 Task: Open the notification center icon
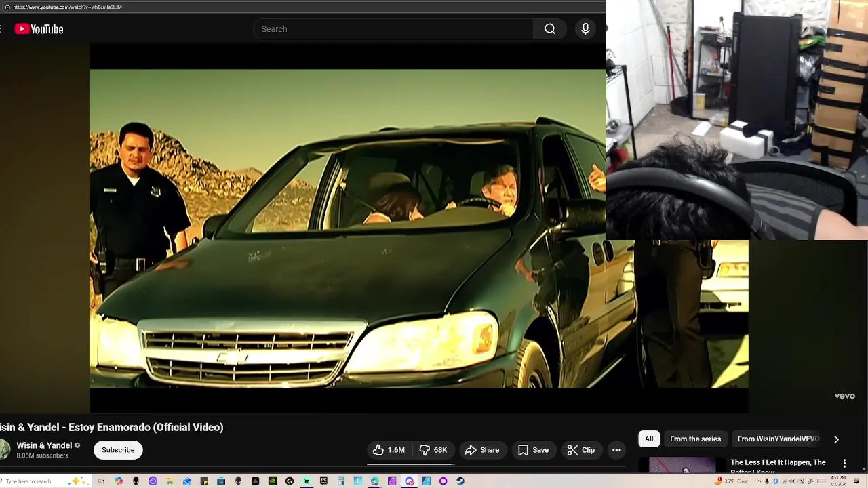tap(856, 481)
